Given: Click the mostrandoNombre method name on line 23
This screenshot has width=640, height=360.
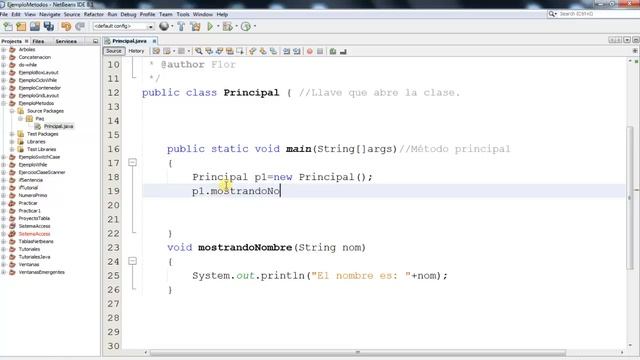Looking at the screenshot, I should click(x=245, y=248).
